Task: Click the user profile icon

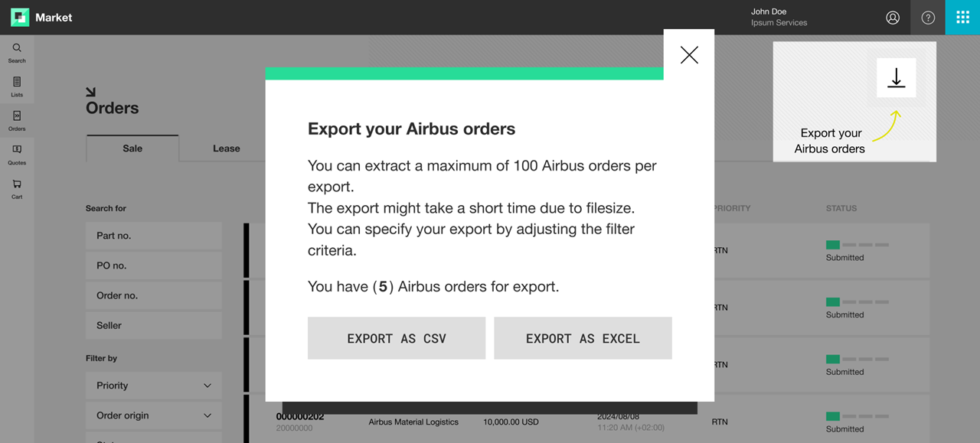Action: pos(893,18)
